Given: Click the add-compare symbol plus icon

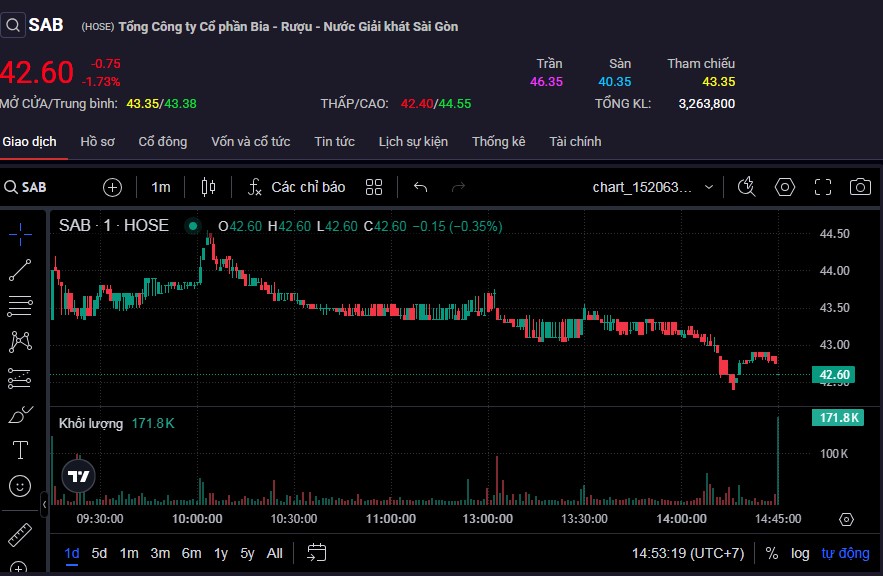Looking at the screenshot, I should [x=112, y=187].
